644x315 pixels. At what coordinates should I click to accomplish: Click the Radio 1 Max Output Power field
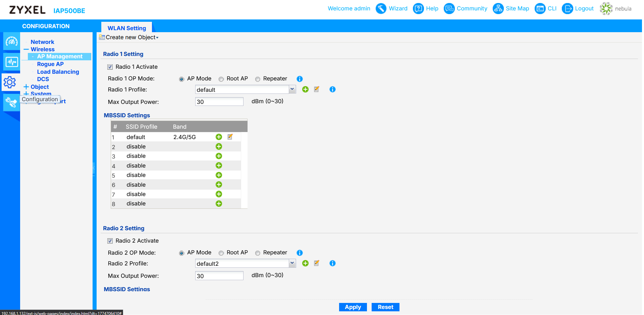[x=219, y=102]
